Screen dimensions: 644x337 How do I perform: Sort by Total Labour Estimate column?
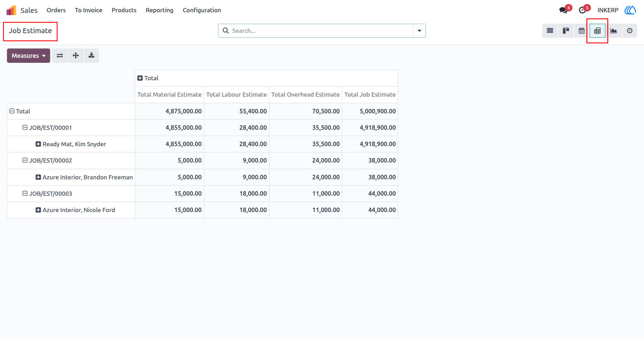point(236,95)
